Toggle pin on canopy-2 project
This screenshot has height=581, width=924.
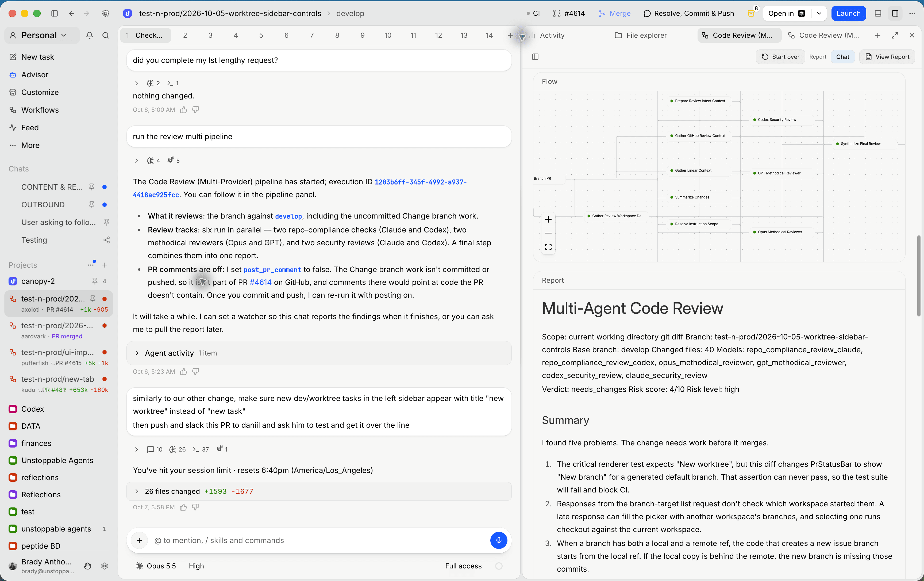coord(94,281)
